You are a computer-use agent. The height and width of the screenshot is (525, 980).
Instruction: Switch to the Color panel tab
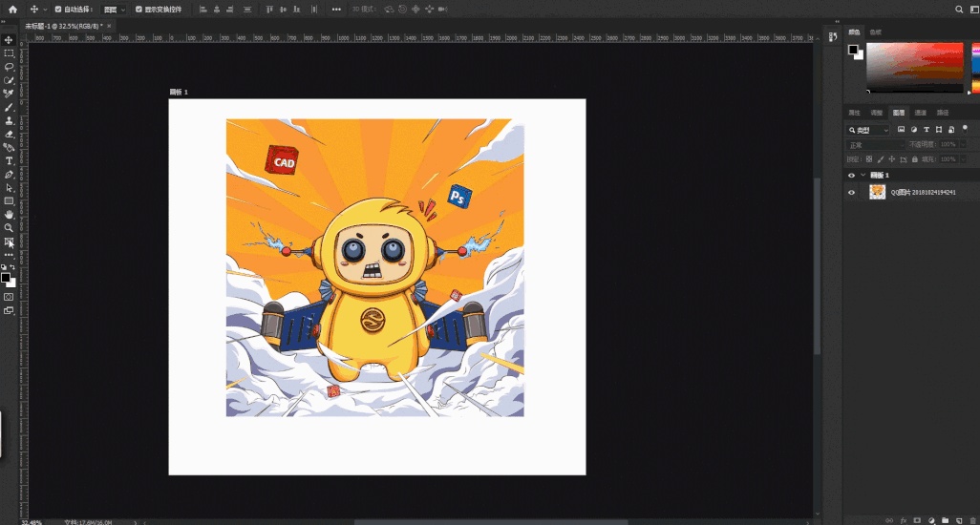854,31
